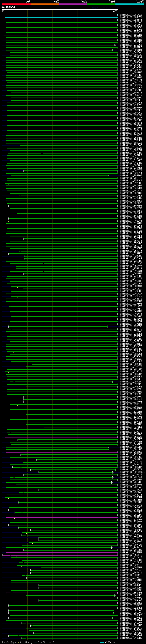This screenshot has width=146, height=644.
Task: Click the purple alignment bar for B2J7M4
Action: click(x=62, y=552)
